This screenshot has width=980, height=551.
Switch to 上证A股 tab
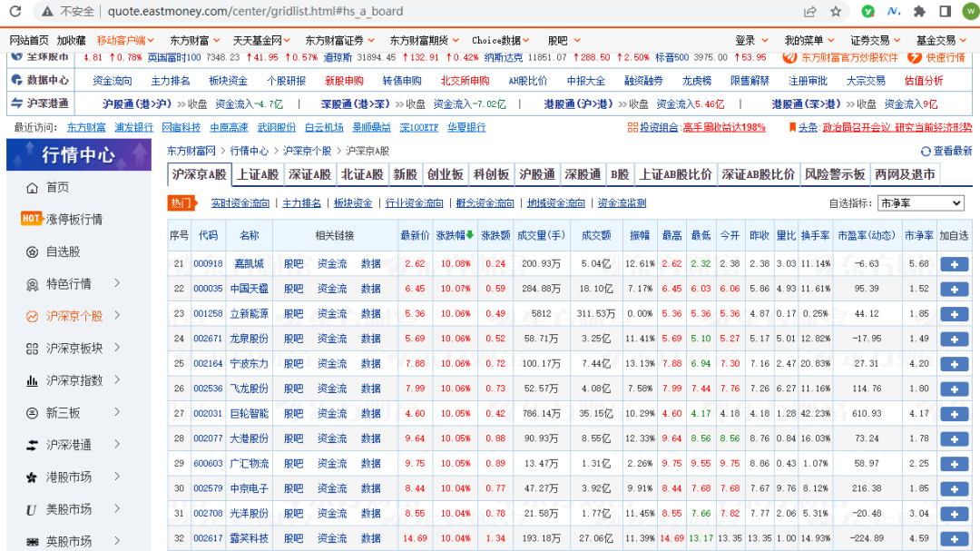258,174
